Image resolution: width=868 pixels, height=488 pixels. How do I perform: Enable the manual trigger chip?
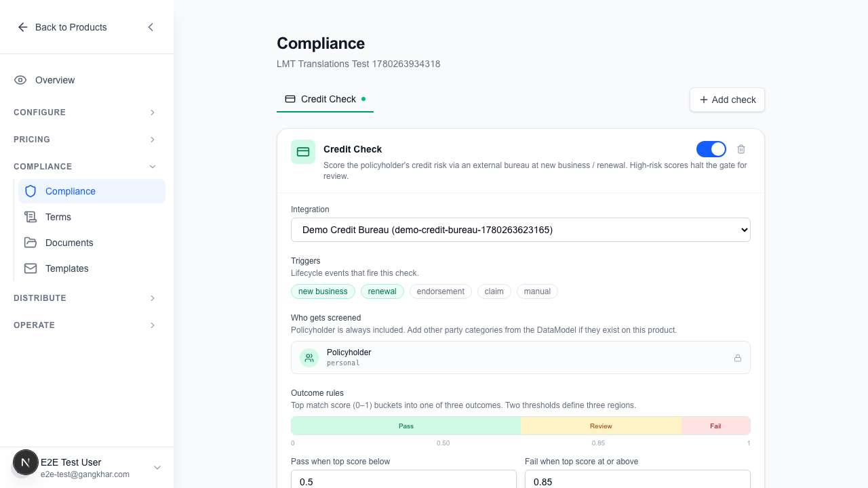[x=537, y=291]
